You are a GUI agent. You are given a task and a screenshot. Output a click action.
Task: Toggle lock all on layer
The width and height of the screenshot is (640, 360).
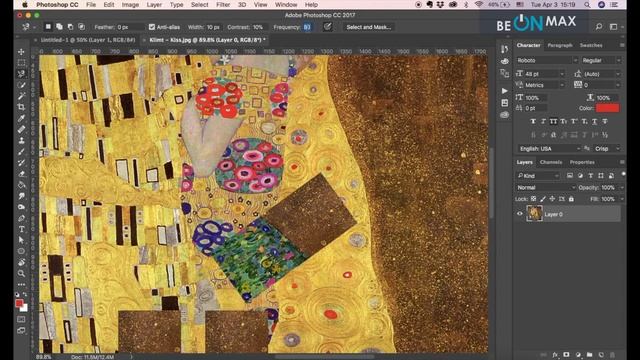[x=571, y=199]
